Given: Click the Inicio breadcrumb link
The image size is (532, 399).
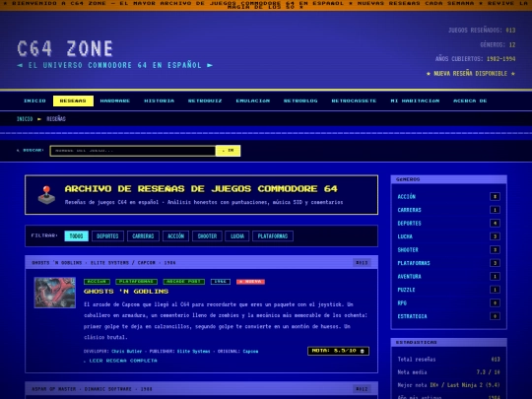Looking at the screenshot, I should pos(25,119).
